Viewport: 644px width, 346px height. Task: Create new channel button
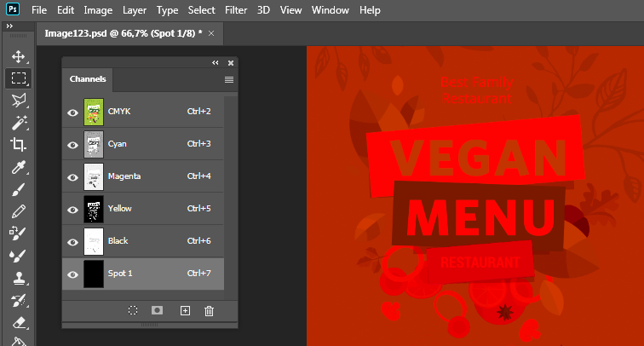[x=184, y=311]
